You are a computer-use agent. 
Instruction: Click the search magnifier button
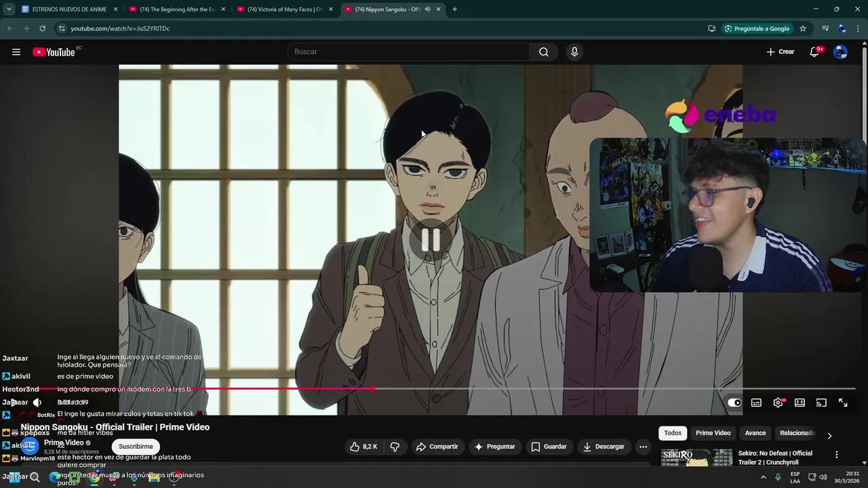[x=544, y=52]
